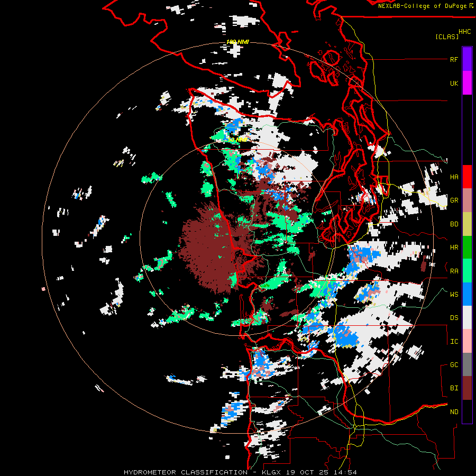Select the red HA legend color swatch

467,177
